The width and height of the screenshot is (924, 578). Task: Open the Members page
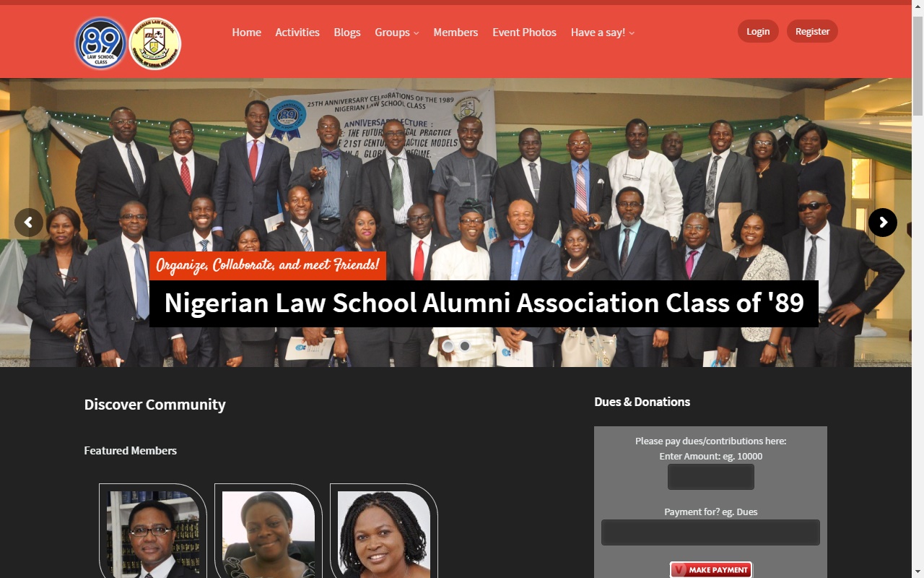click(x=456, y=33)
